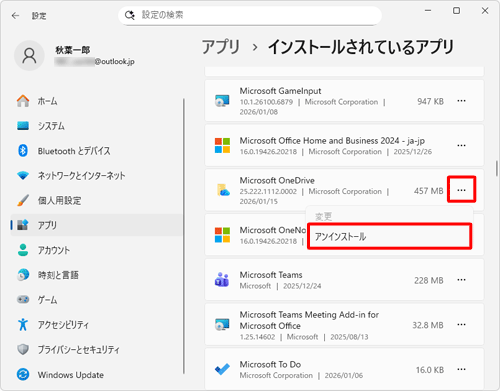Select Microsoft OneDrive app name
500x391 pixels.
277,180
